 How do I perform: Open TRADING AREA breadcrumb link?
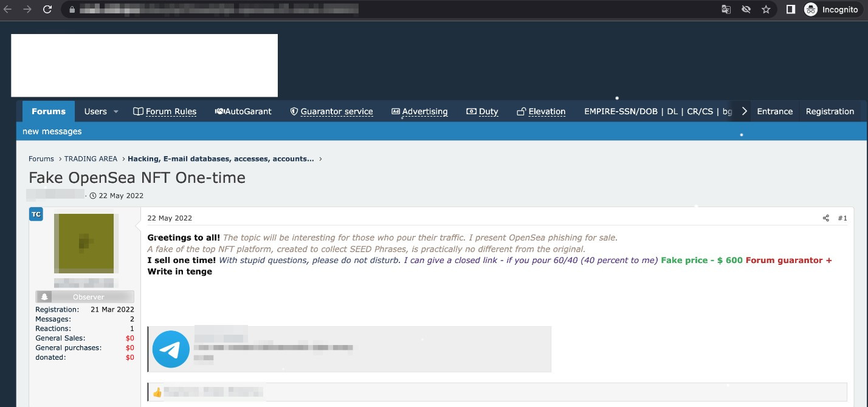[x=91, y=159]
